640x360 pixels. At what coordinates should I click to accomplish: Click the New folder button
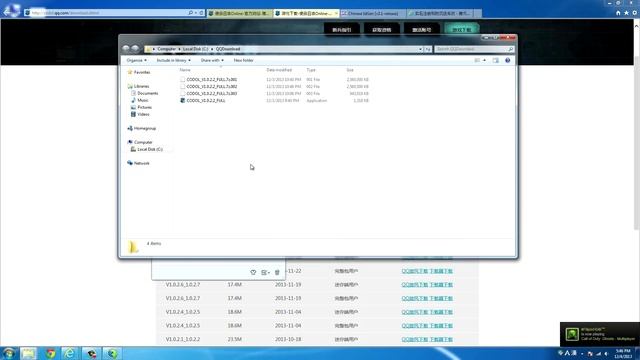pos(243,60)
